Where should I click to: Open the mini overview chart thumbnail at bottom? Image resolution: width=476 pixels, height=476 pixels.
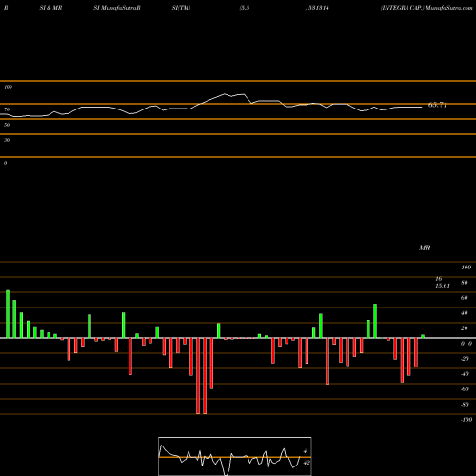click(235, 456)
